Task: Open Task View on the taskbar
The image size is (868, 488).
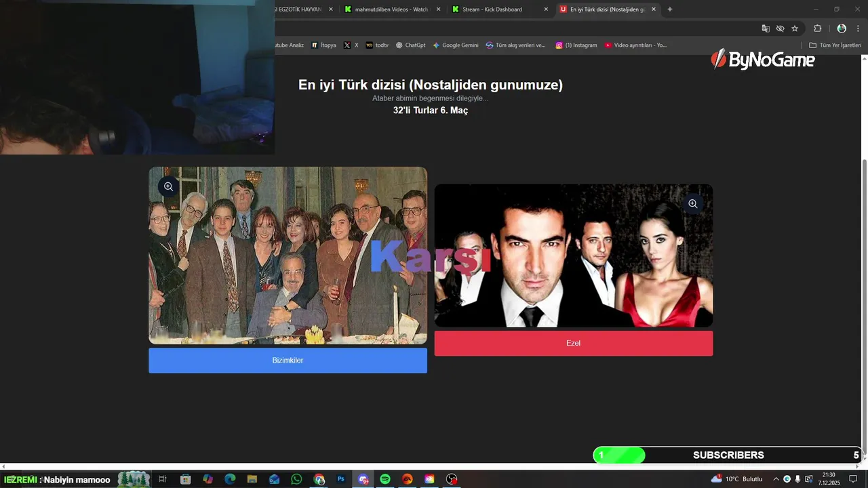Action: coord(163,479)
